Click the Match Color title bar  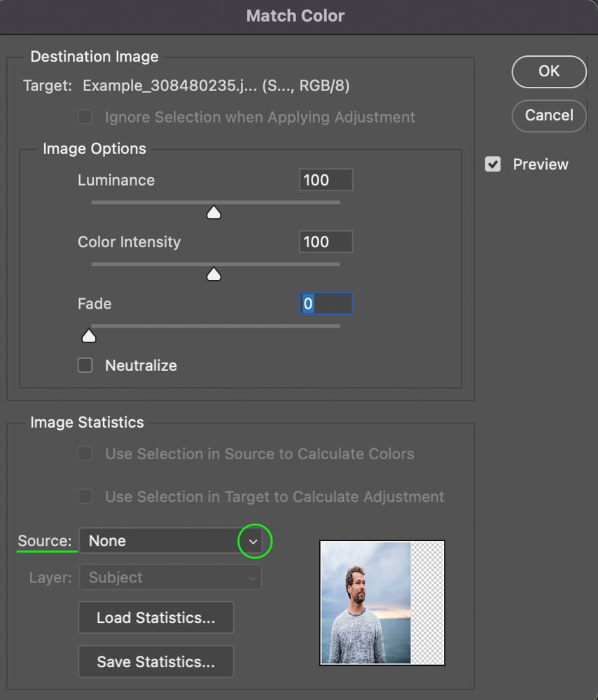coord(295,15)
